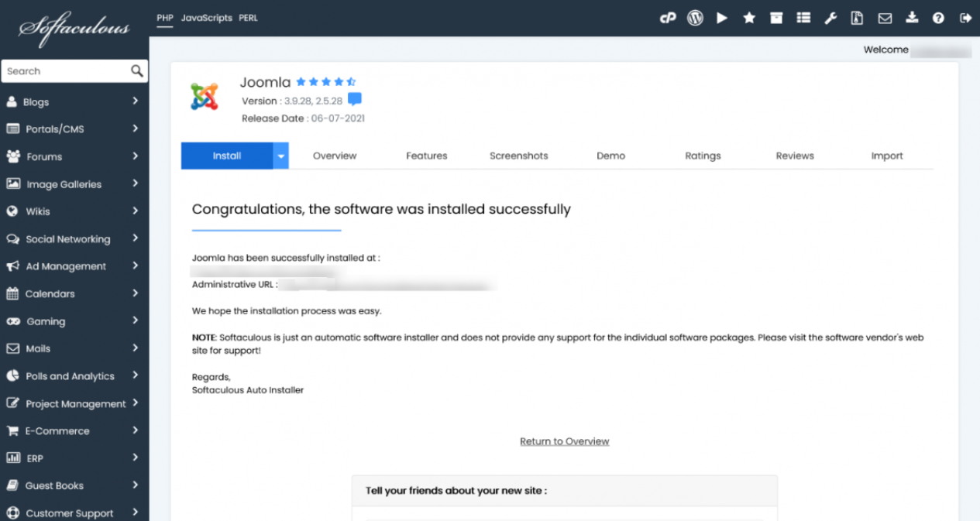
Task: Open the cPanel control panel icon
Action: pos(668,18)
